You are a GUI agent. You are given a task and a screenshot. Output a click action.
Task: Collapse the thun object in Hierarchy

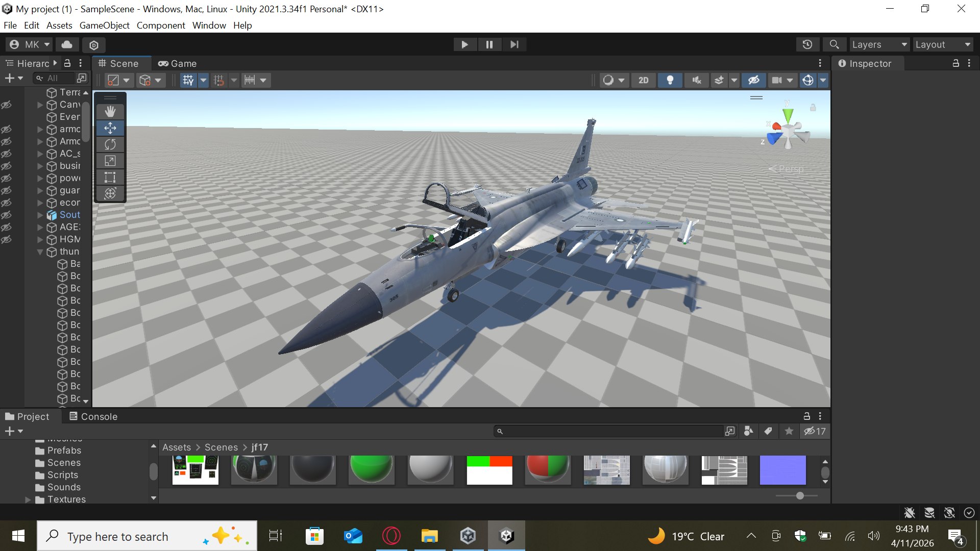pyautogui.click(x=40, y=252)
